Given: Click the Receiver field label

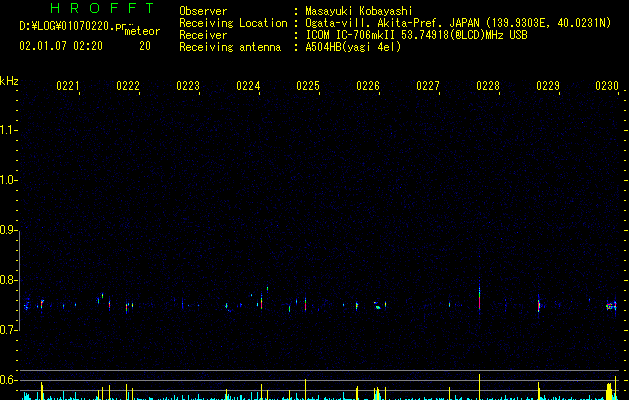Looking at the screenshot, I should [203, 35].
